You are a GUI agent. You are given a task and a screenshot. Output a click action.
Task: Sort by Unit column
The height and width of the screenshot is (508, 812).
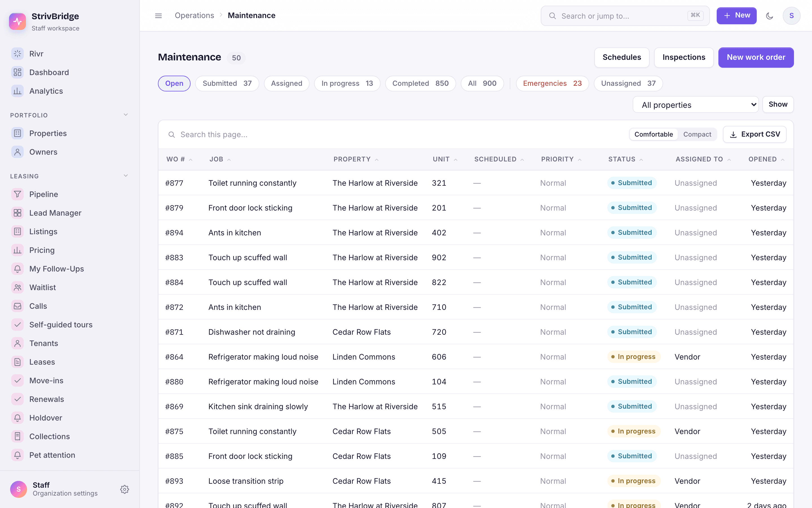coord(445,159)
